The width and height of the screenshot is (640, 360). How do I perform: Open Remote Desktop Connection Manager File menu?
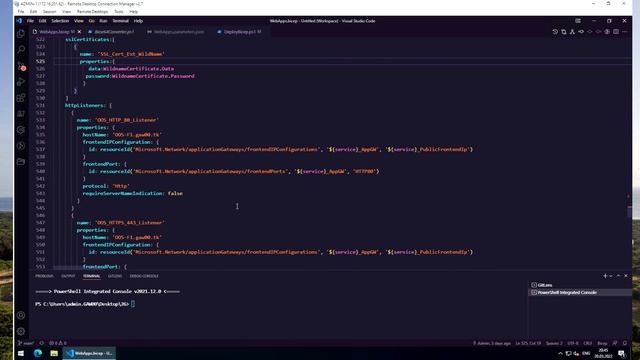coord(21,12)
